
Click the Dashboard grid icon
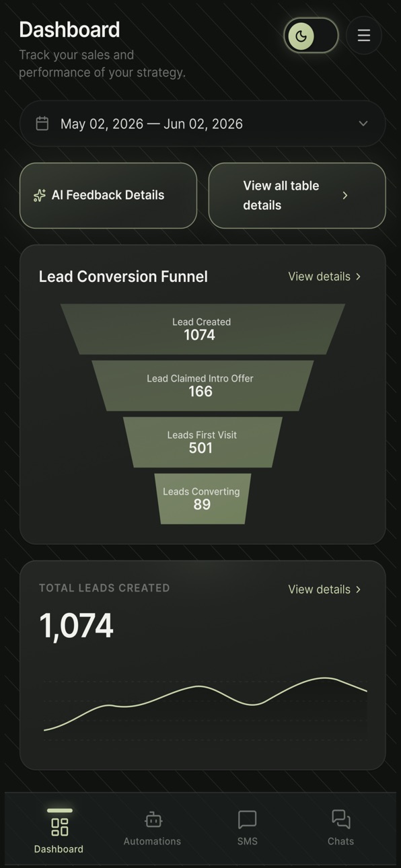point(59,826)
